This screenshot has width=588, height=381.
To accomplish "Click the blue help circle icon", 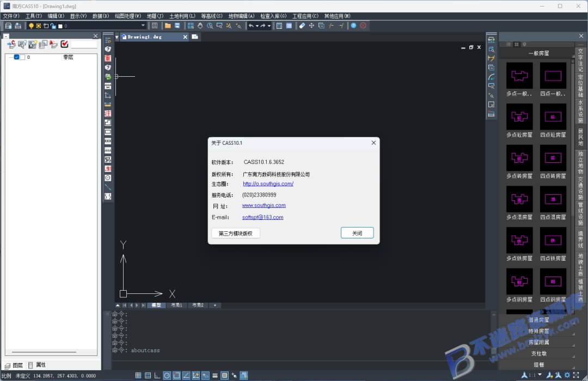I will coord(353,26).
